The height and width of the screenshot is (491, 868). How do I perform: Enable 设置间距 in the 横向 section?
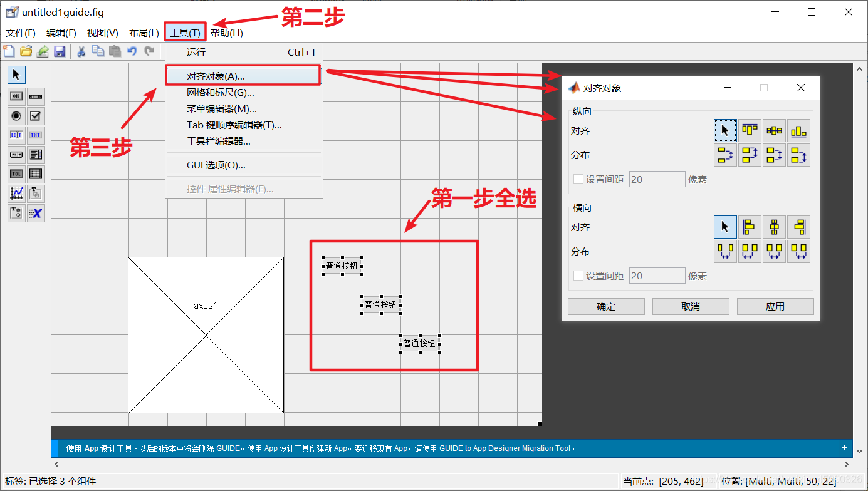578,275
